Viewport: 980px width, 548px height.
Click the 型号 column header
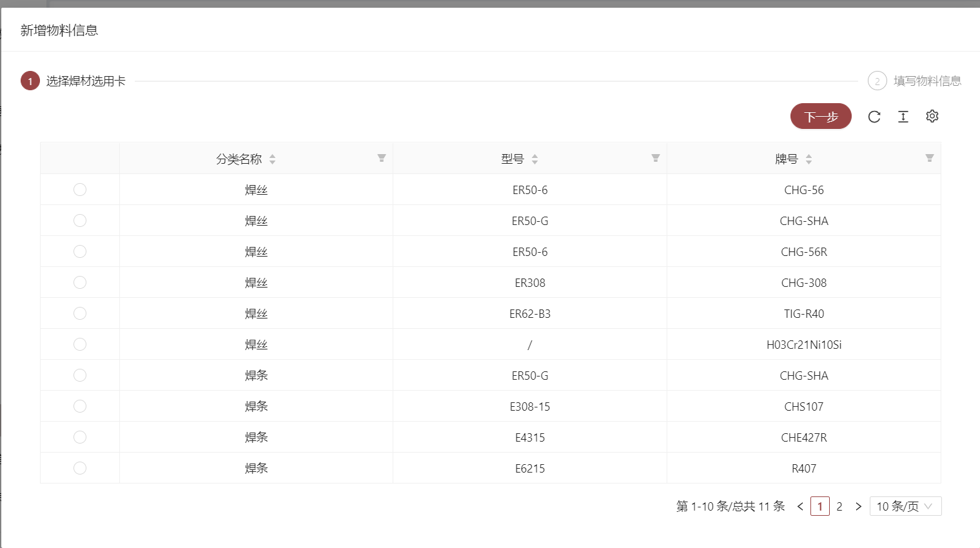pyautogui.click(x=530, y=159)
